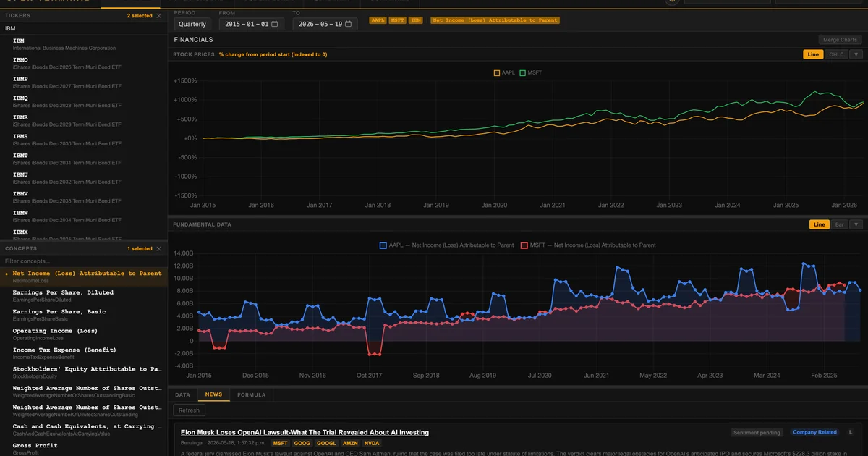Select WeightedAverageNumberOfDilutedSharesOutstanding concept

(x=84, y=410)
